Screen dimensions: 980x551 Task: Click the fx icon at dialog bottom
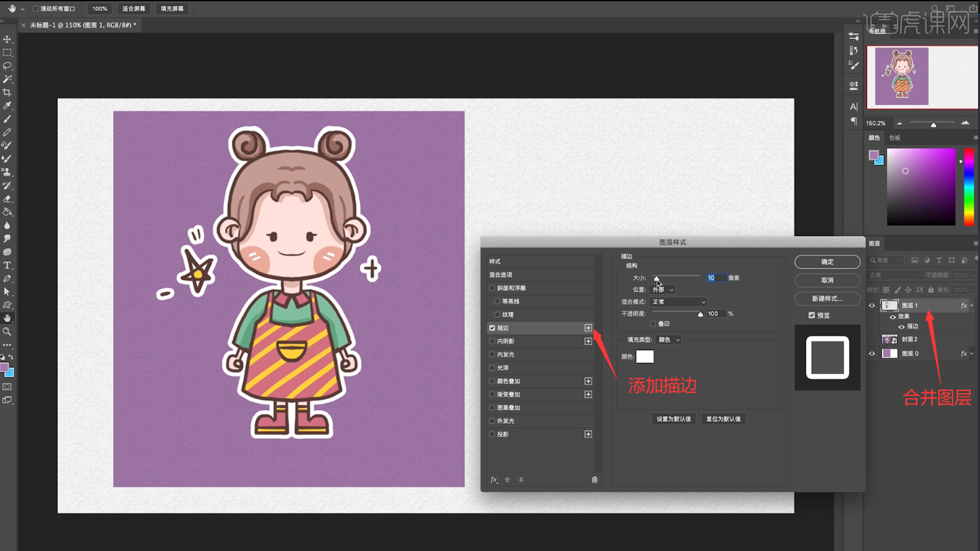coord(494,480)
